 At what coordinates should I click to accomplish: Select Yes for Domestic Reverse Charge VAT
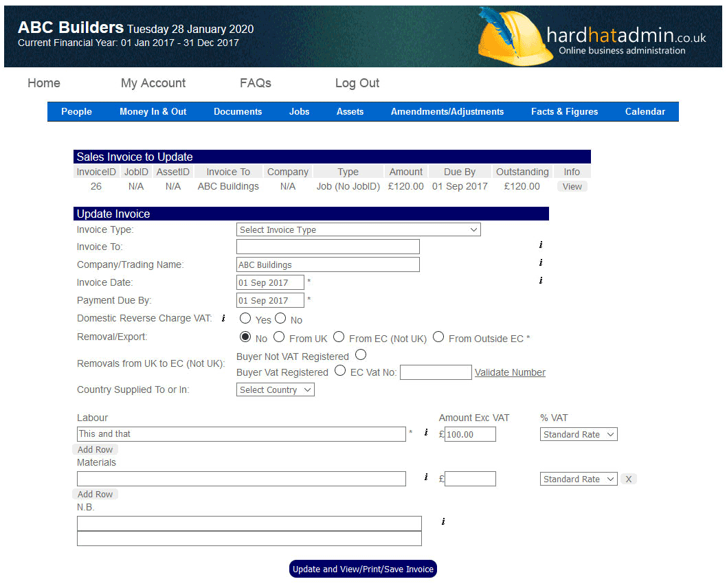click(x=245, y=319)
